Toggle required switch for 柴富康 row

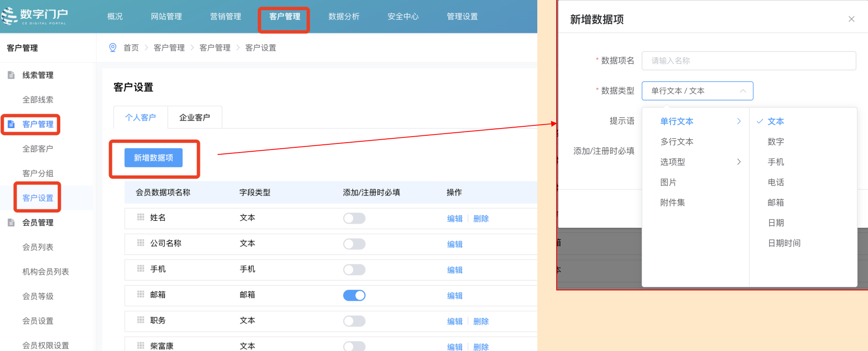354,346
